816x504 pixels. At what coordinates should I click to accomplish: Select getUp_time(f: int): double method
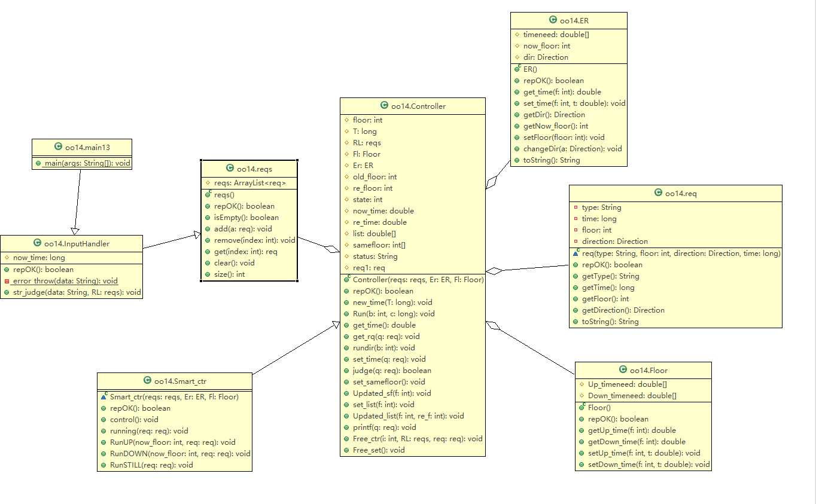[x=632, y=430]
